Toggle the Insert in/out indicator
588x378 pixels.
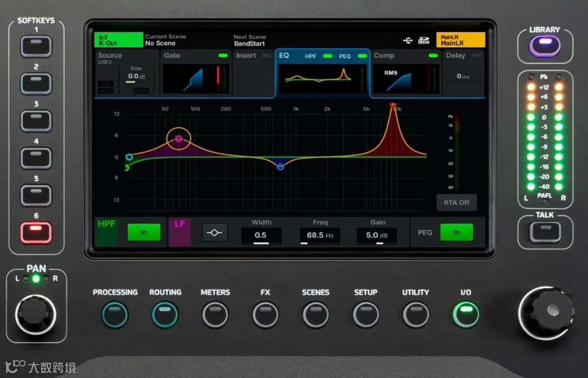click(x=266, y=55)
